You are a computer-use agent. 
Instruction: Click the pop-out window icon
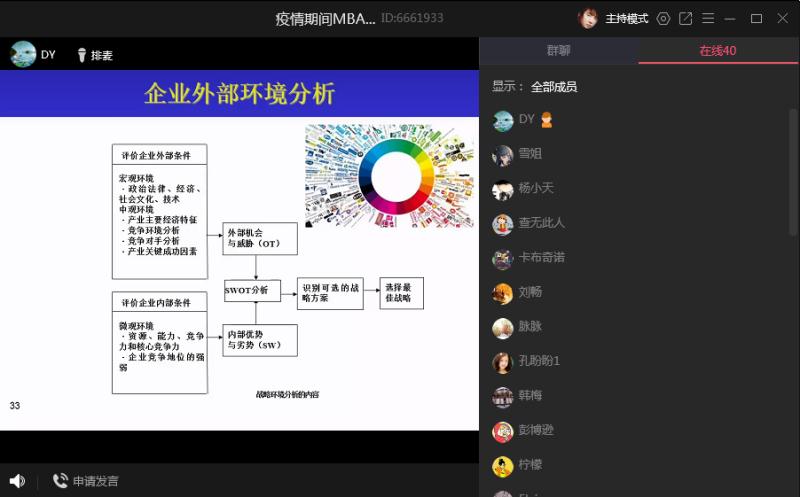(685, 19)
